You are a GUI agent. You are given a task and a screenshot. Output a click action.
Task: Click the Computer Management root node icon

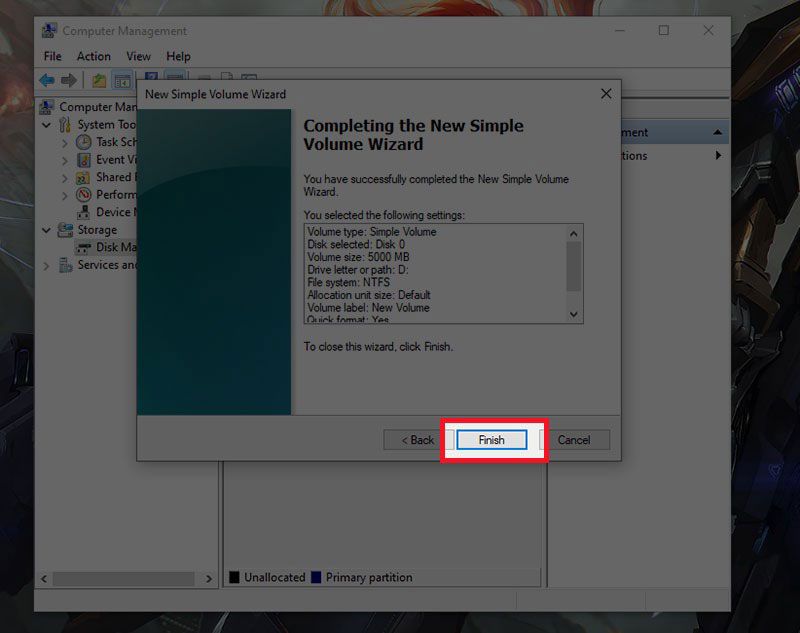tap(47, 107)
